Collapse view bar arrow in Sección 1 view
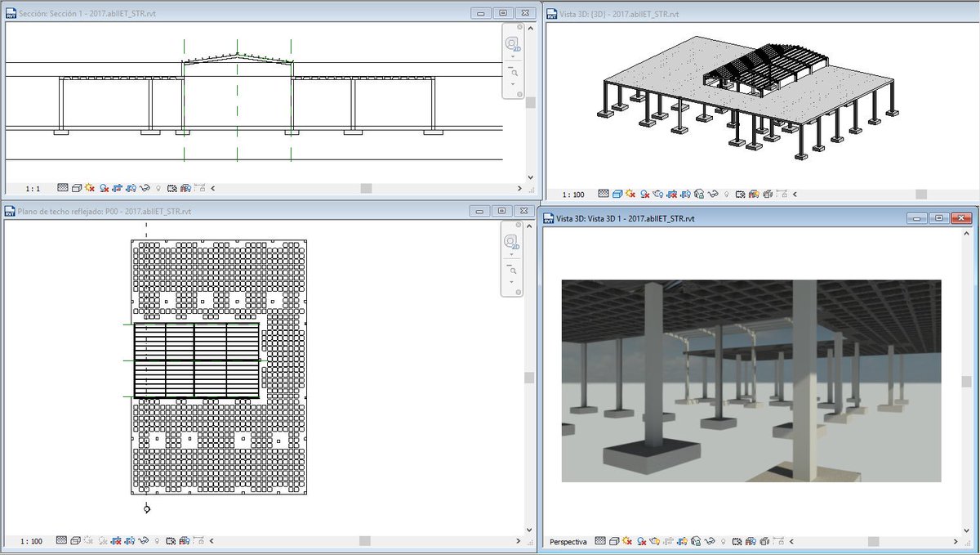Image resolution: width=980 pixels, height=555 pixels. point(213,189)
